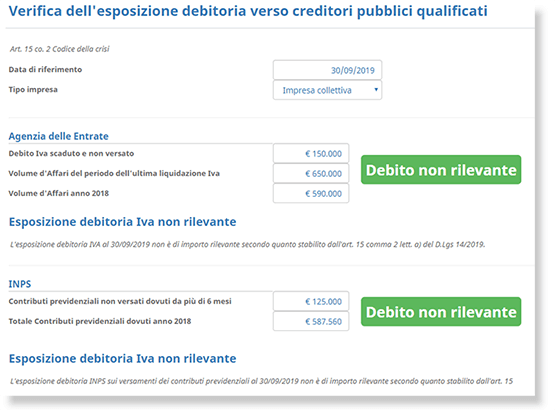This screenshot has height=410, width=555.
Task: Click the Data di riferimento date field
Action: [327, 70]
